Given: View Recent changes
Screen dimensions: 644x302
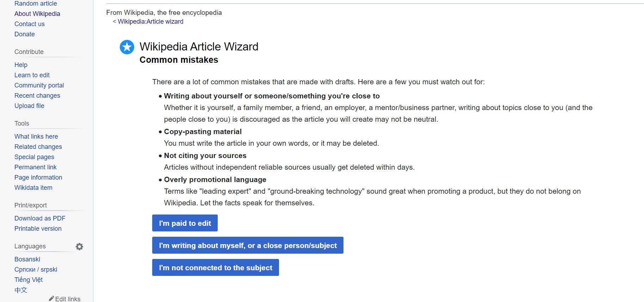Looking at the screenshot, I should (x=37, y=96).
